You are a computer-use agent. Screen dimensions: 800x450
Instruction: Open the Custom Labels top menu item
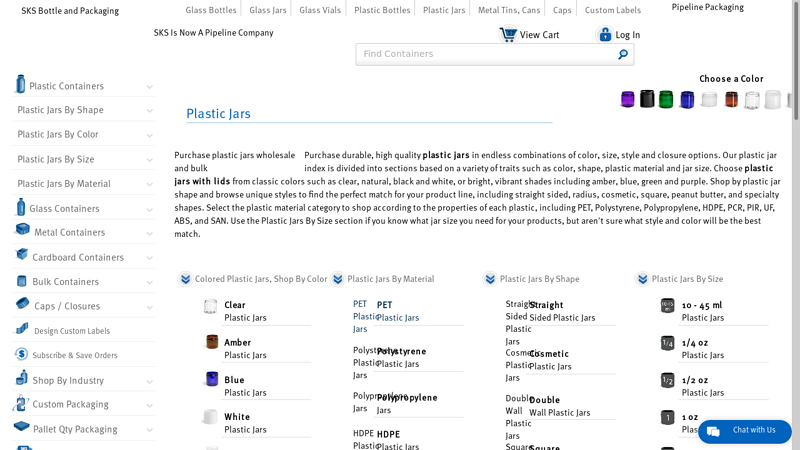(613, 10)
